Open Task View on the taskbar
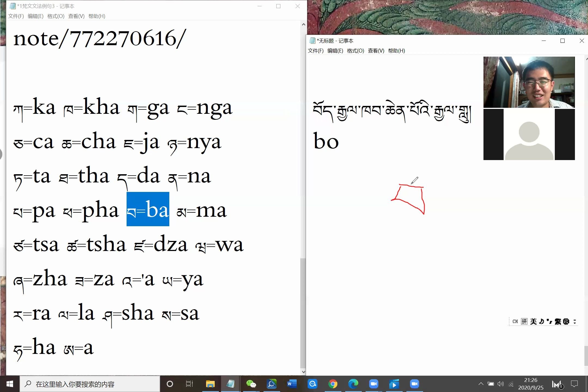 [189, 384]
